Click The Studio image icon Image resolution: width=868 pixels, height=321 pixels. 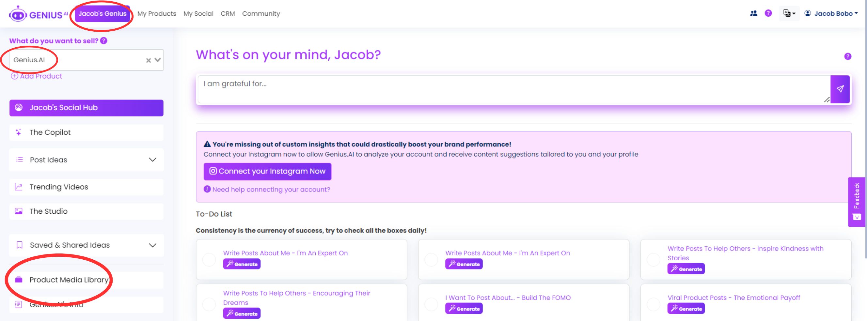pos(19,211)
